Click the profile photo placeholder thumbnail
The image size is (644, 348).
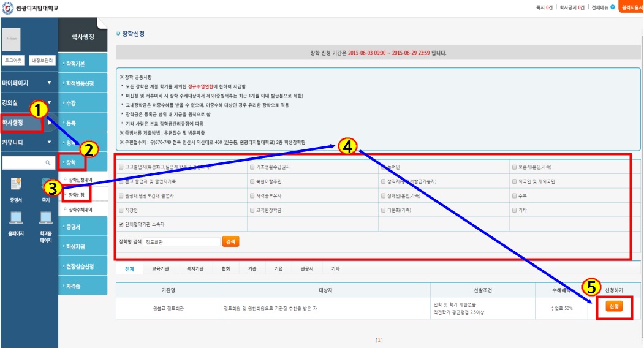click(11, 39)
